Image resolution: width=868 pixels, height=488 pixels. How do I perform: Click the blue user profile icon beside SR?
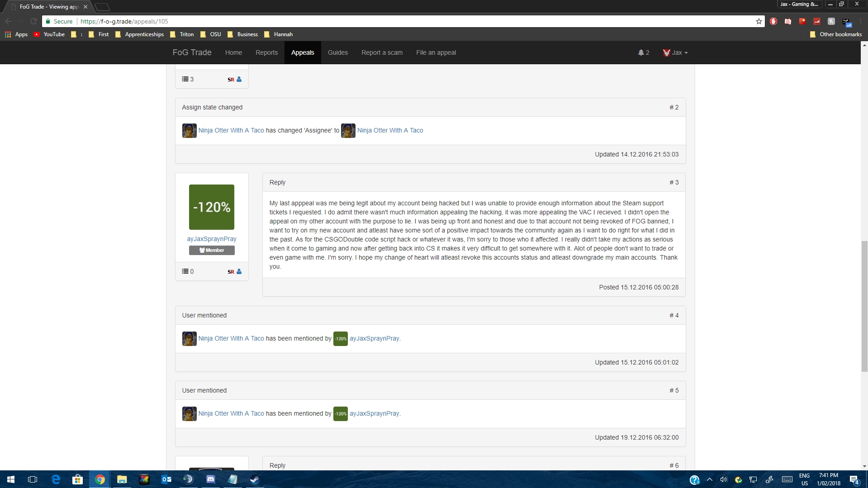click(x=239, y=272)
